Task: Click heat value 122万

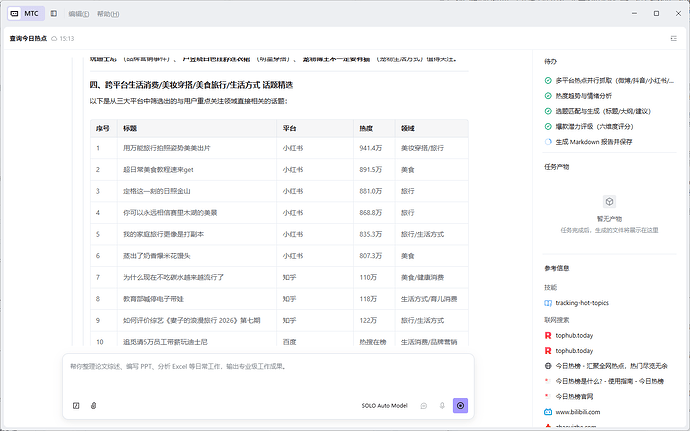Action: pos(368,321)
